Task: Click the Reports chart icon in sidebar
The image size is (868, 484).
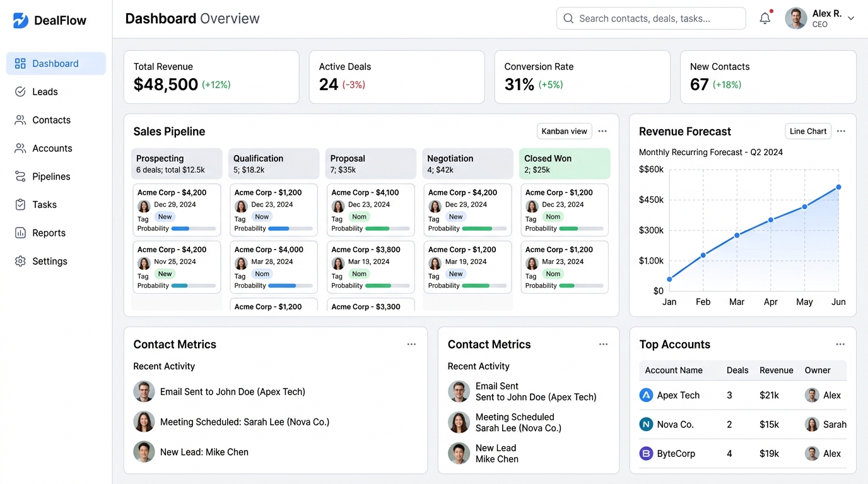Action: [x=20, y=233]
